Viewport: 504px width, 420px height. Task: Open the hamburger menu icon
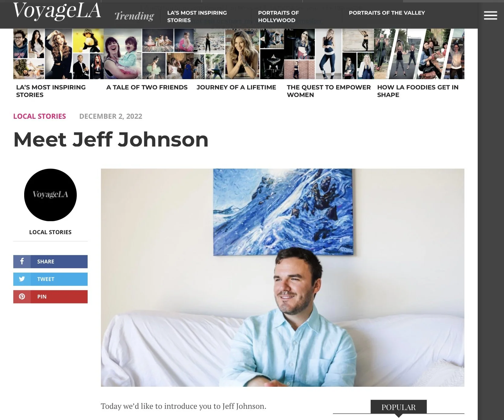pyautogui.click(x=490, y=15)
